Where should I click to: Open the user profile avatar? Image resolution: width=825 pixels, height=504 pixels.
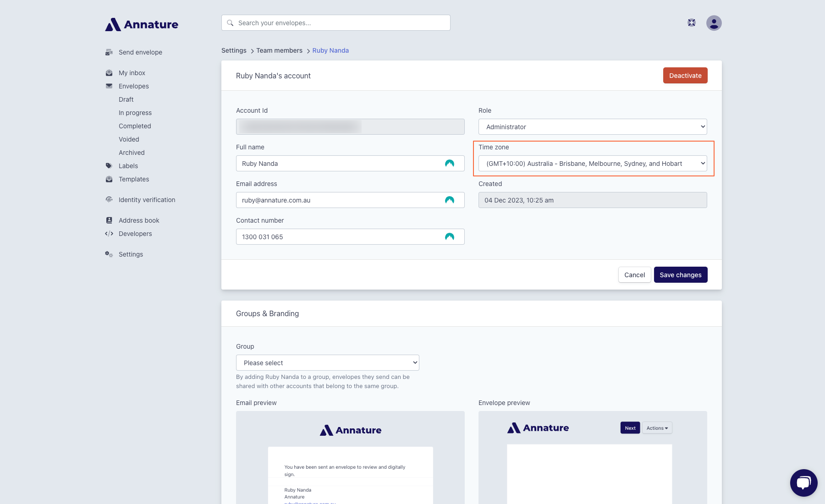click(x=714, y=23)
